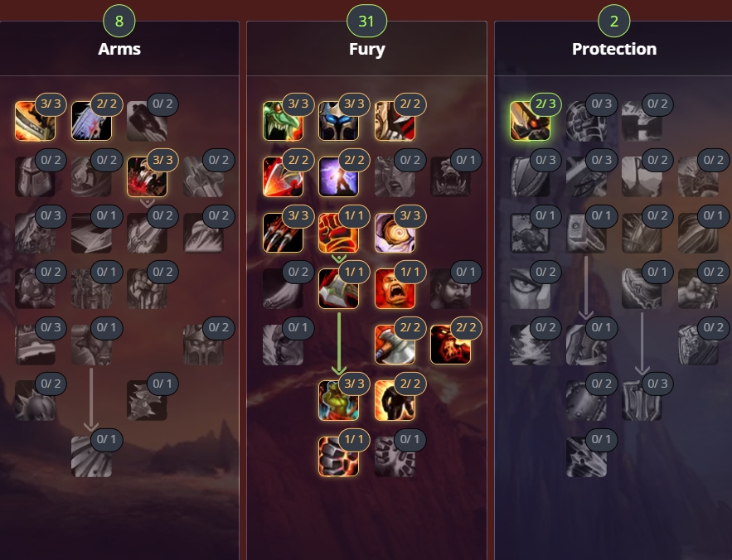Open the Arms tree header
732x560 pixels.
(119, 49)
